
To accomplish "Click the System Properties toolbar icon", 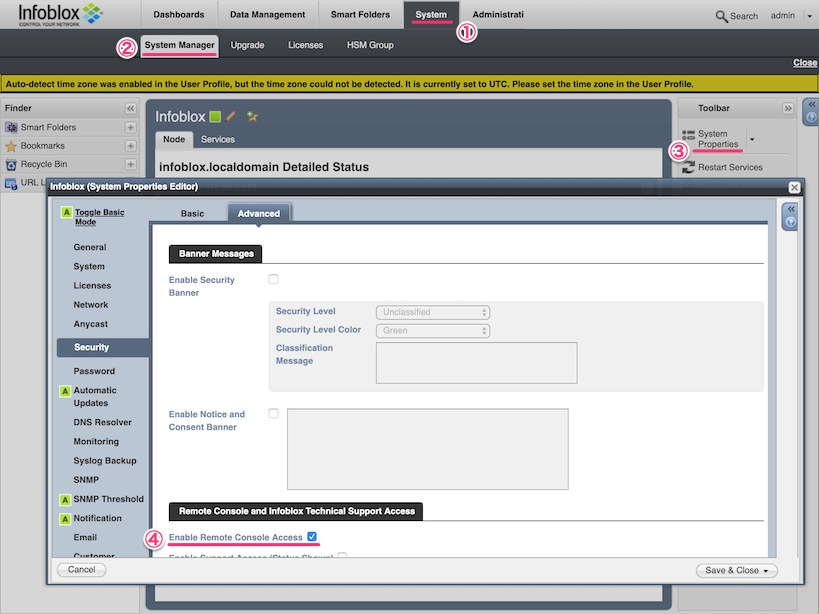I will click(688, 135).
